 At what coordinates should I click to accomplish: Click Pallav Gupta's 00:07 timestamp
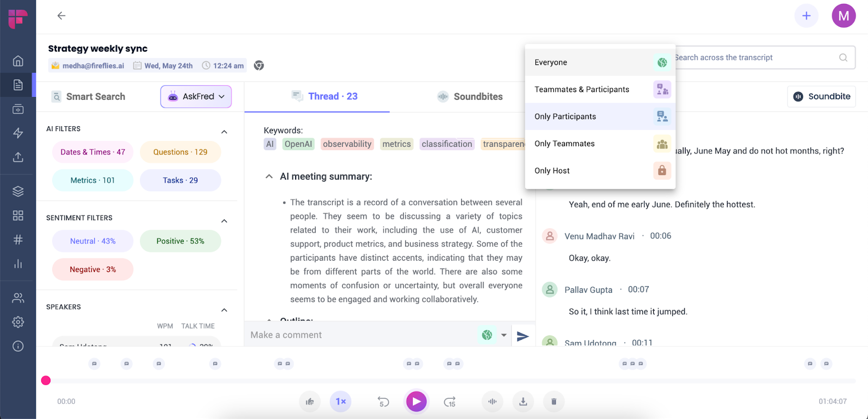tap(639, 289)
